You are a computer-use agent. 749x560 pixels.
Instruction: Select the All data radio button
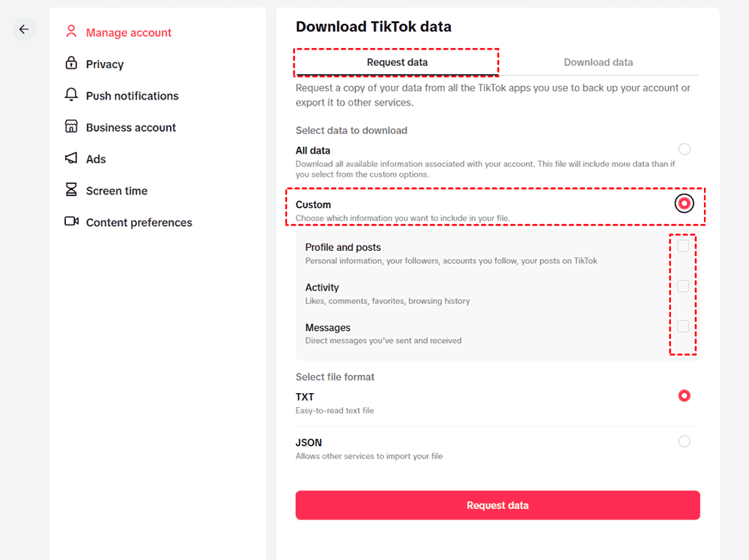click(684, 149)
